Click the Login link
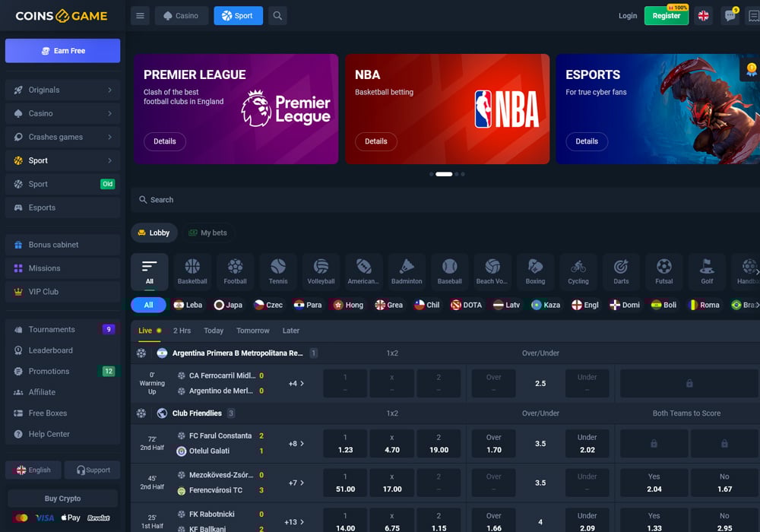This screenshot has width=760, height=532. tap(628, 15)
